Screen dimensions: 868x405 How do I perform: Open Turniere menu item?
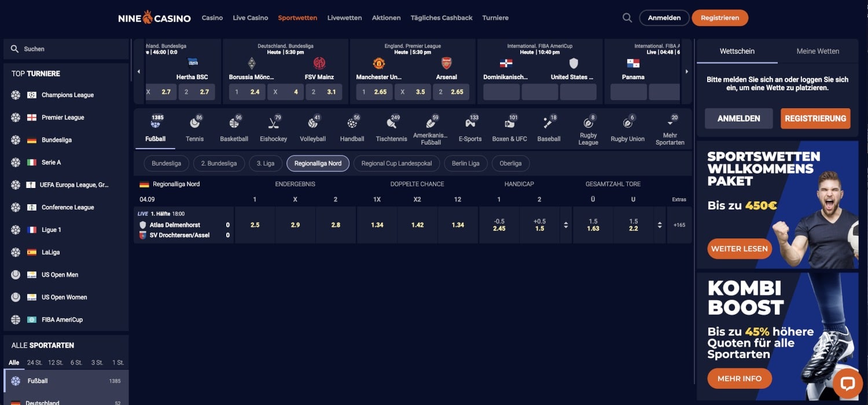pyautogui.click(x=495, y=18)
